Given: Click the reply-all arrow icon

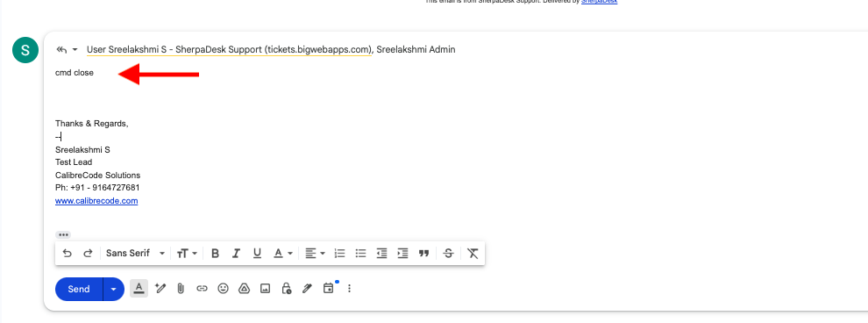Looking at the screenshot, I should click(x=61, y=50).
